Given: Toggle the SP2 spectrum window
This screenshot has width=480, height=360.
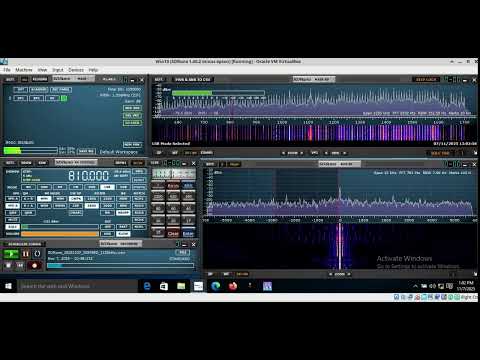Looking at the screenshot, I should pos(36,98).
